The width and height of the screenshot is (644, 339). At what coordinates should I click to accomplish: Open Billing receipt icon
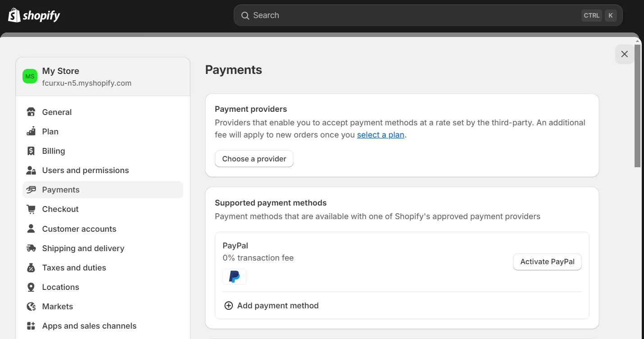click(31, 151)
